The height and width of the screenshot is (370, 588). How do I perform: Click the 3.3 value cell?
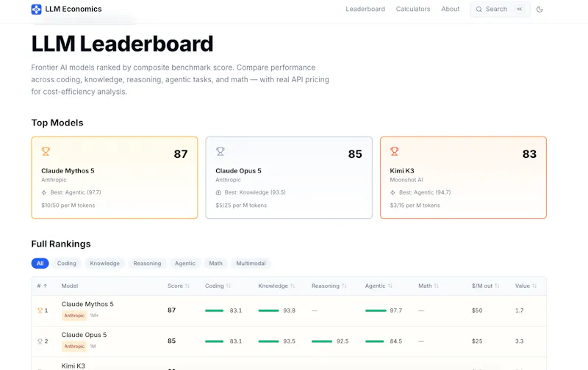[519, 341]
